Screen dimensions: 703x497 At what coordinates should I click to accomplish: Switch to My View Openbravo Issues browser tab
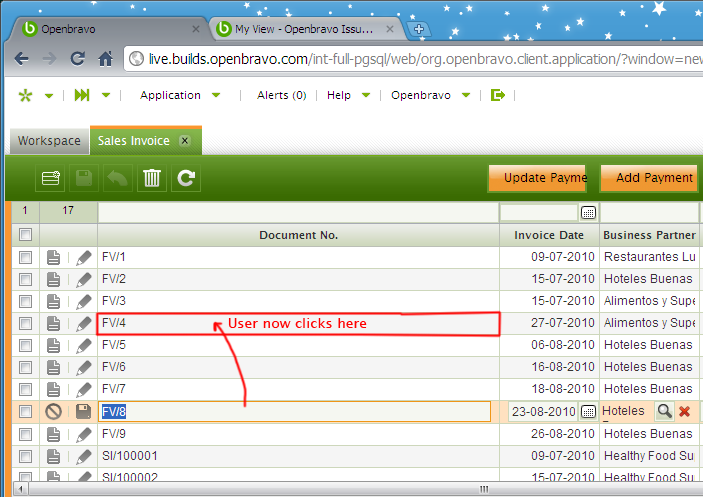(x=304, y=29)
